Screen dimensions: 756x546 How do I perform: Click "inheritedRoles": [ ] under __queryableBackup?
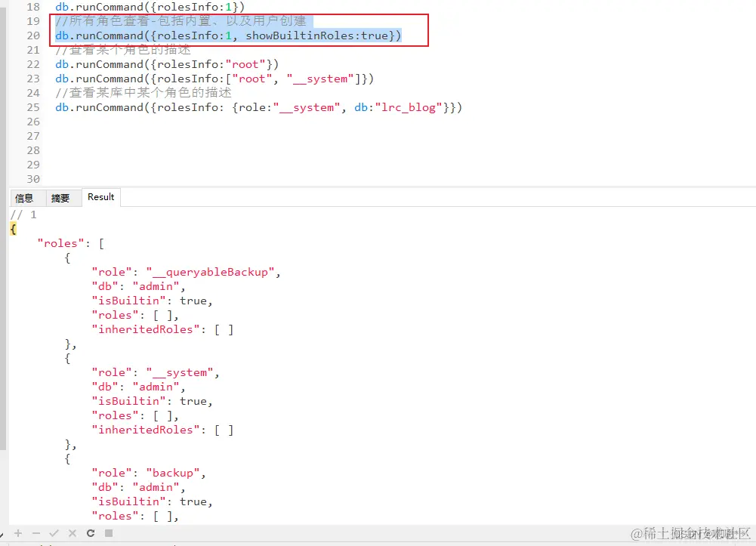(162, 329)
